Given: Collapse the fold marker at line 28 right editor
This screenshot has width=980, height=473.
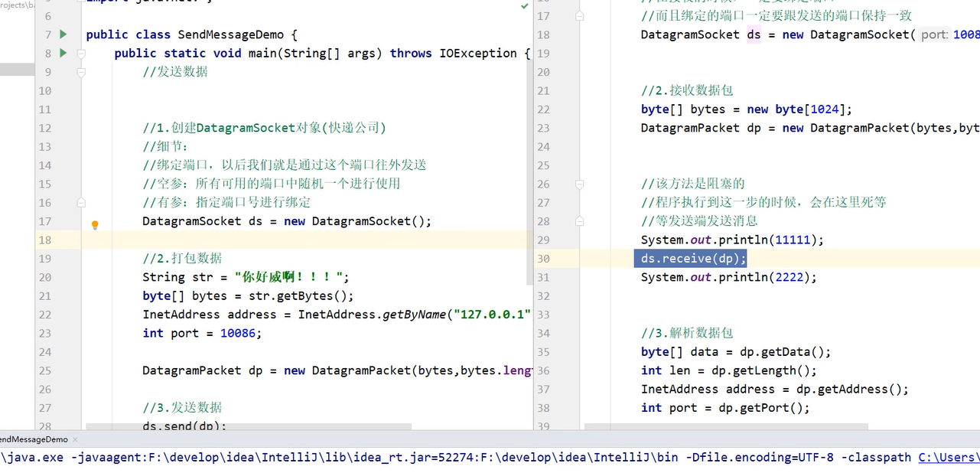Looking at the screenshot, I should click(x=579, y=220).
